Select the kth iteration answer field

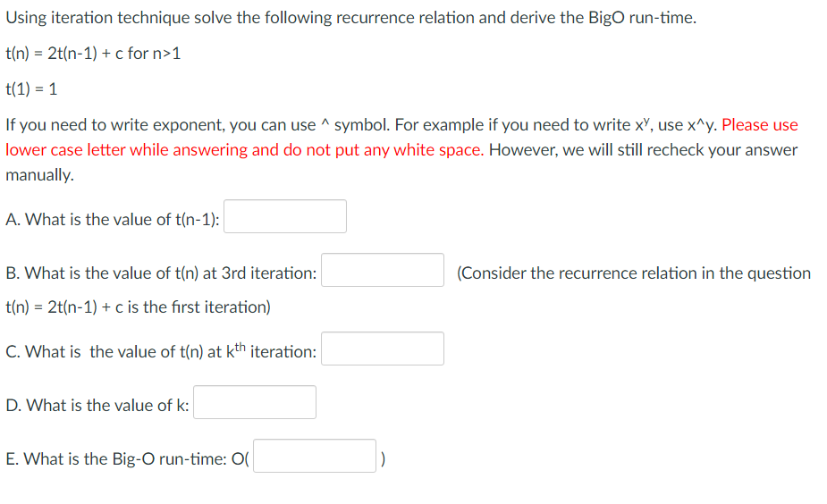pyautogui.click(x=383, y=349)
